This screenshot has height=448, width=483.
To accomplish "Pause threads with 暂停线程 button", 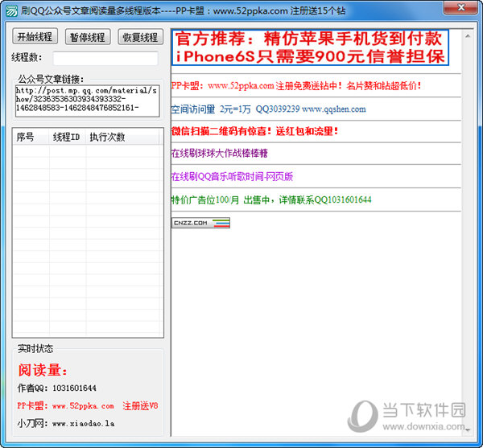I will coord(88,37).
